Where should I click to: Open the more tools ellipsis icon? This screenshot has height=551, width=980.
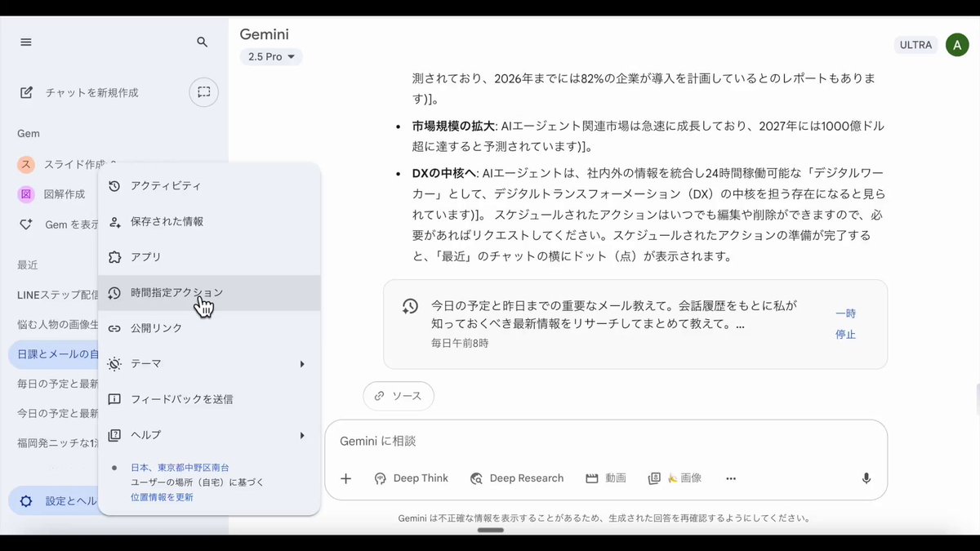click(x=731, y=478)
